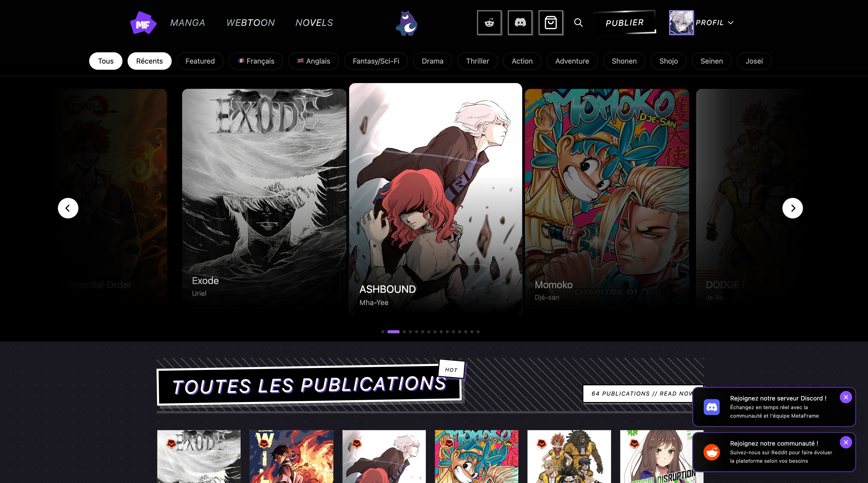Click the PUBLIER button
Viewport: 868px width, 483px height.
pyautogui.click(x=625, y=23)
